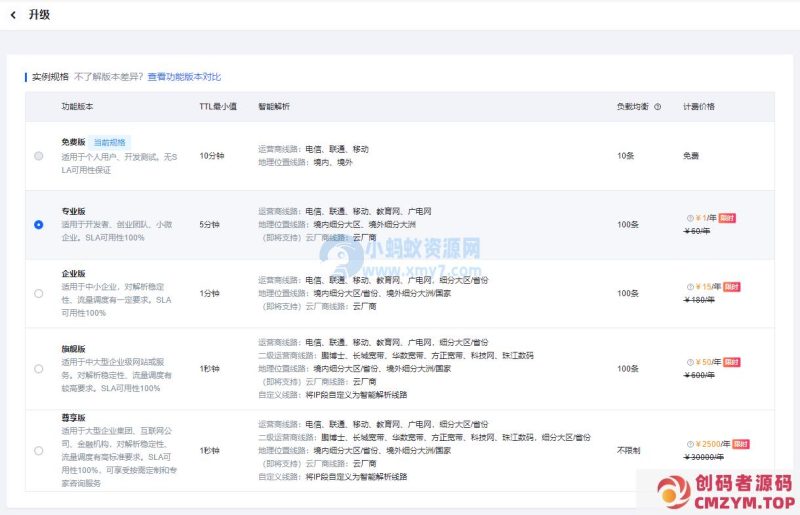
Task: Pick the 尊享版 radio button
Action: tap(38, 450)
